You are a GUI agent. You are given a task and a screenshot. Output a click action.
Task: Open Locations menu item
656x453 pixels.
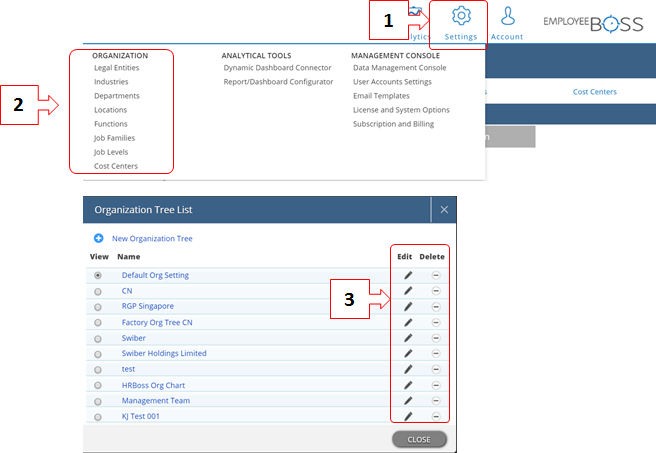[x=110, y=110]
